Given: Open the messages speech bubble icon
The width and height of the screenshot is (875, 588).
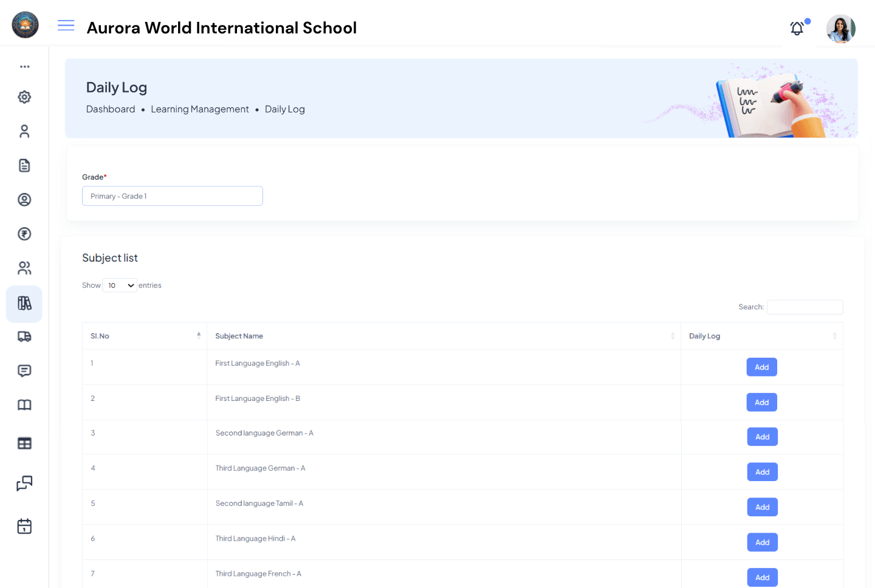Looking at the screenshot, I should [x=24, y=370].
